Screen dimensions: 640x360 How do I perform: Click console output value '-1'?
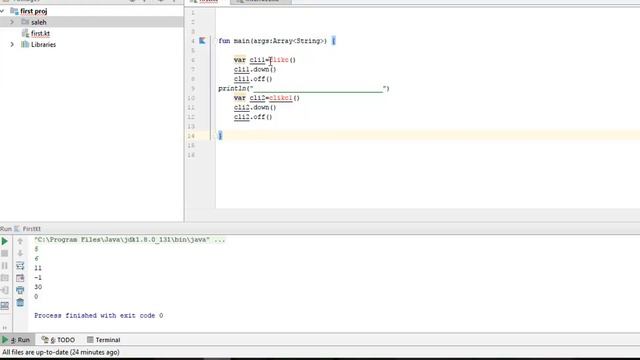(38, 278)
